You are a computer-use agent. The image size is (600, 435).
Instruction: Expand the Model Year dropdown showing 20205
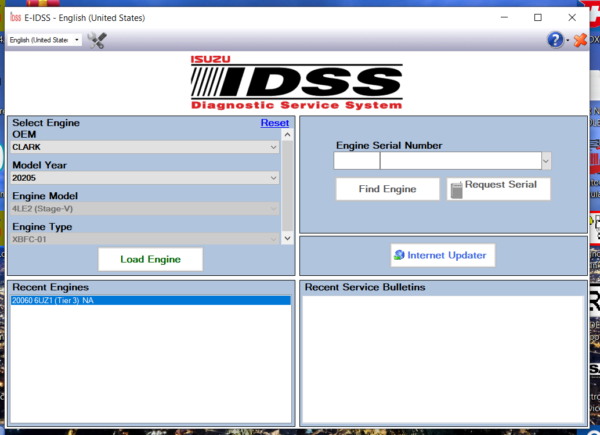tap(145, 178)
